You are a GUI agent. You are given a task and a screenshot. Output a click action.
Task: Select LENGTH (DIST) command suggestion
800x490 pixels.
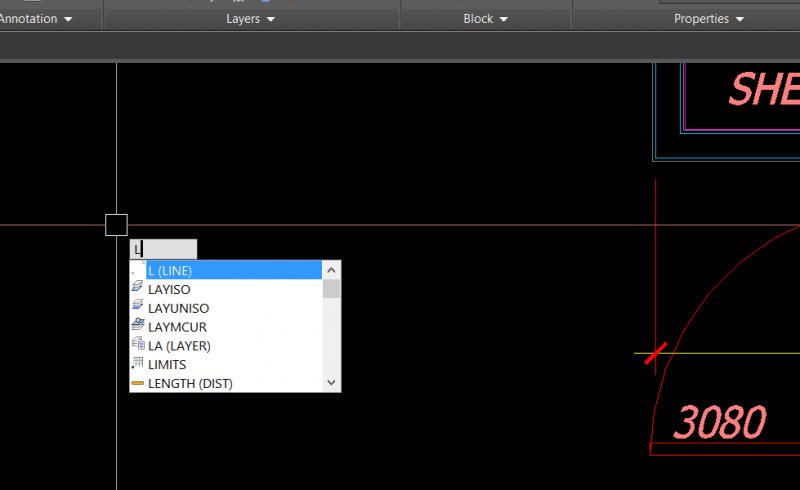click(x=226, y=383)
